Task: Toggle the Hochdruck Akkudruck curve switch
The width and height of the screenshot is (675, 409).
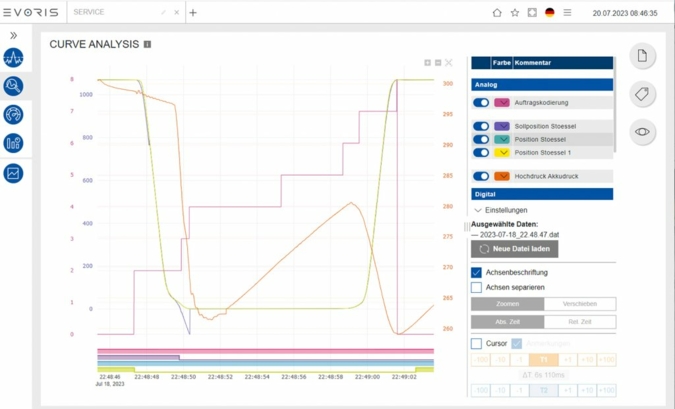Action: (x=481, y=176)
